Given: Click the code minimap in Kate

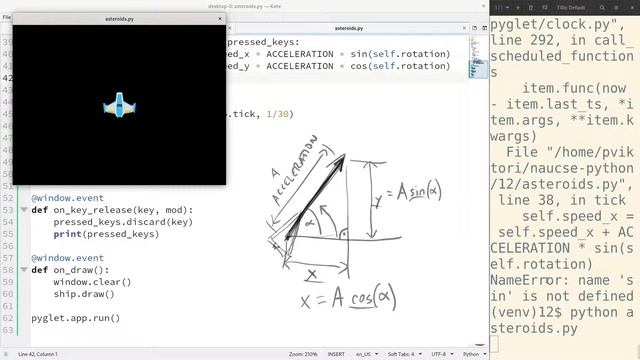Looking at the screenshot, I should tap(478, 57).
